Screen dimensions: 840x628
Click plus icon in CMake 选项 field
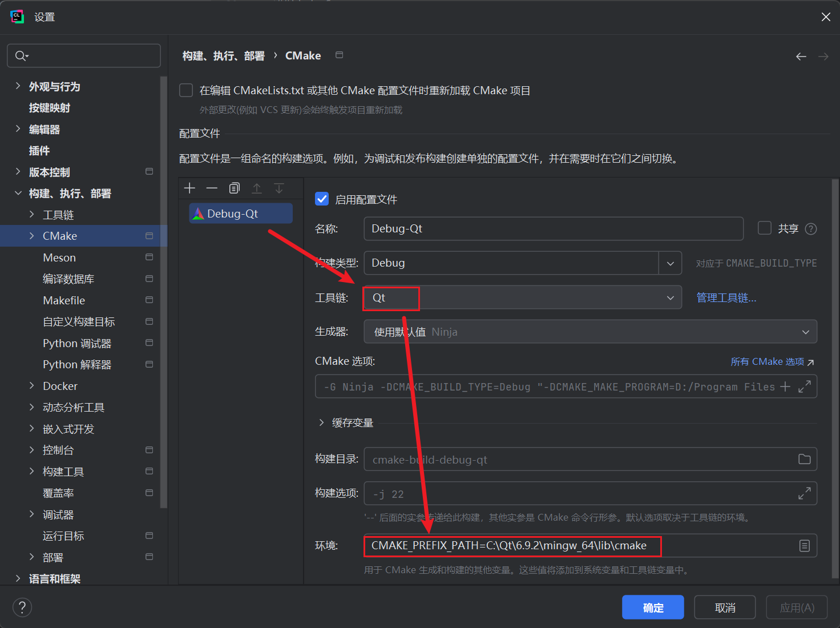(x=785, y=387)
